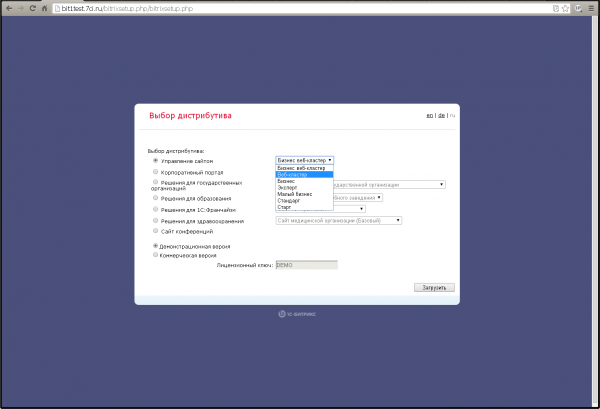Click the license key DEMO field
The height and width of the screenshot is (409, 600).
pos(307,265)
